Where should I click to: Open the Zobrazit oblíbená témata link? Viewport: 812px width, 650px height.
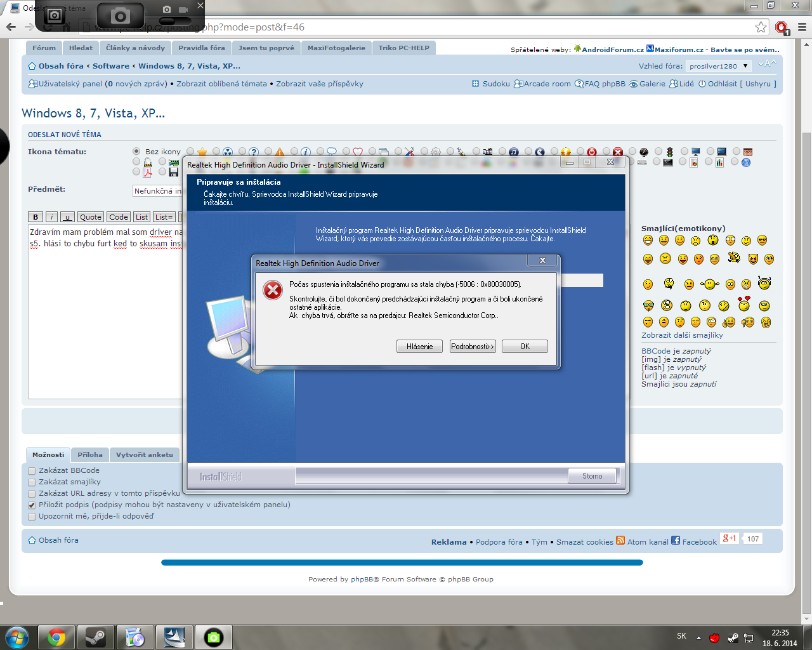[221, 84]
